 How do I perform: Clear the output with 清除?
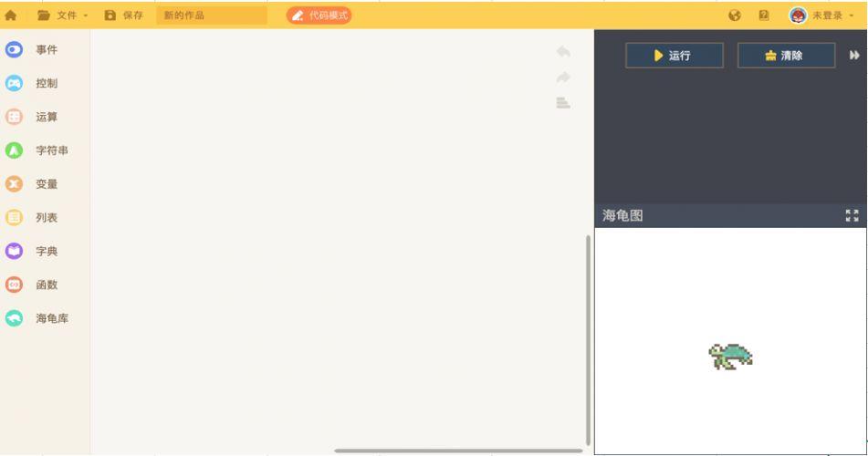tap(786, 56)
